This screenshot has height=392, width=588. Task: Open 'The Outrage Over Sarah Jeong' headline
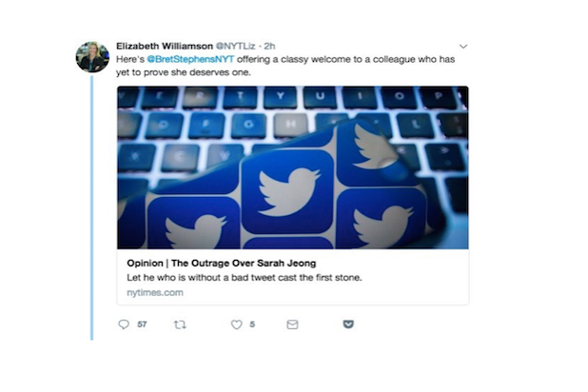(x=244, y=263)
